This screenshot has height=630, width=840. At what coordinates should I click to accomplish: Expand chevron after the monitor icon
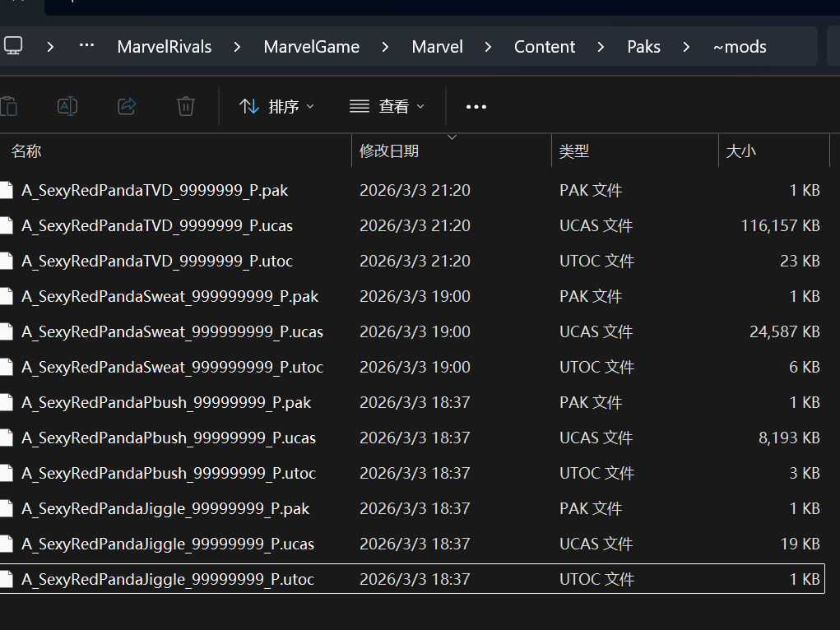(50, 47)
